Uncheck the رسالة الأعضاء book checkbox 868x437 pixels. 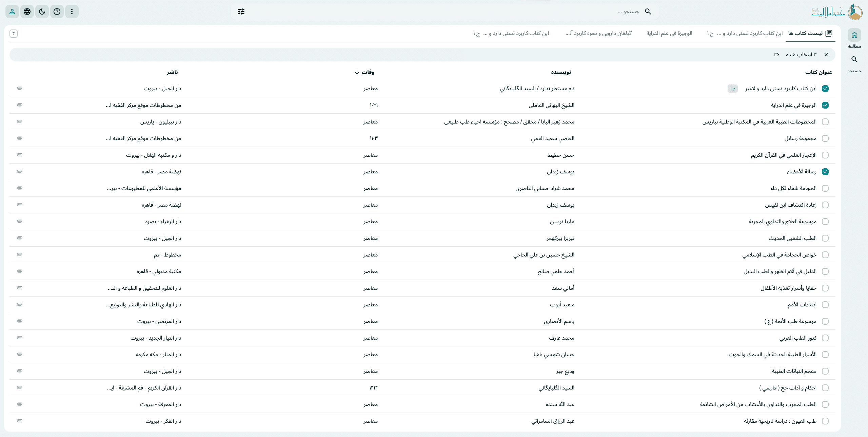click(x=825, y=172)
